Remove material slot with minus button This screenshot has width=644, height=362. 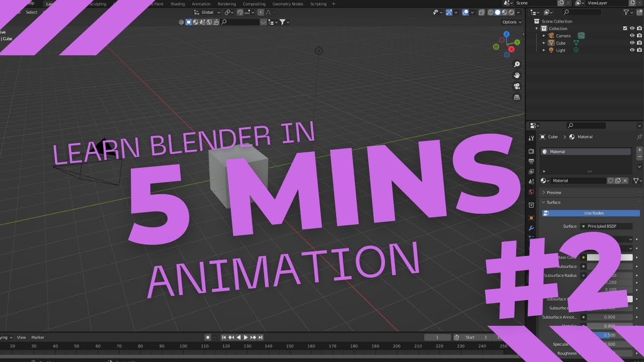(x=639, y=157)
